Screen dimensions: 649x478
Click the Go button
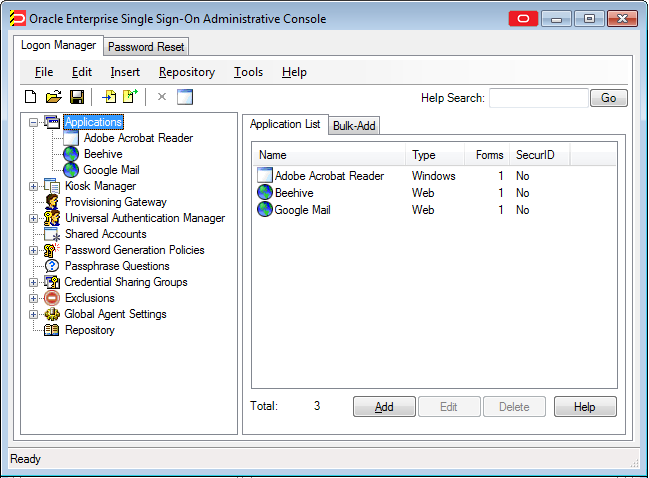click(608, 98)
